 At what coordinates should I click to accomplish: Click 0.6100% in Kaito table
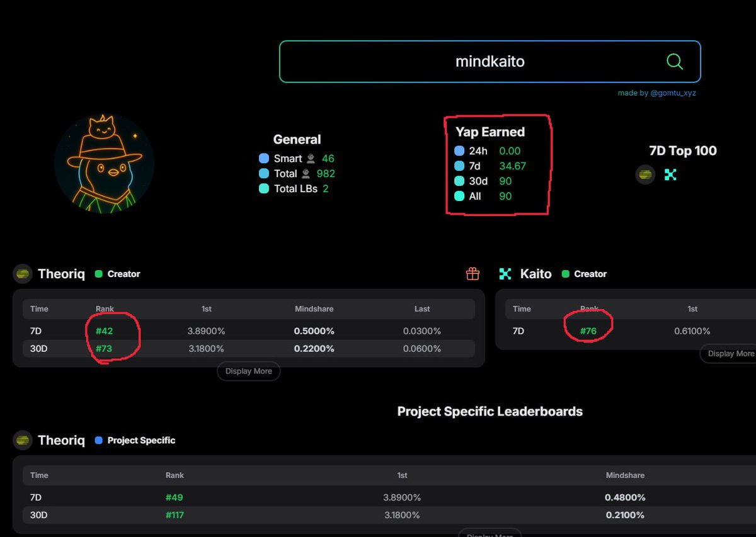pos(692,331)
